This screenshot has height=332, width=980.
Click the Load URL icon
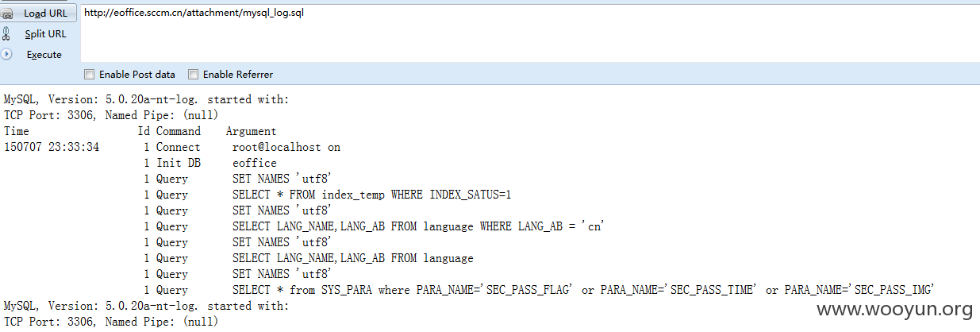6,14
